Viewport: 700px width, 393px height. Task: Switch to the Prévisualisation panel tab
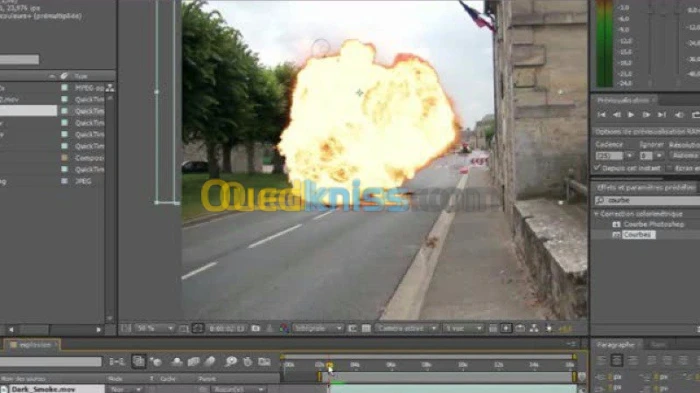pos(622,100)
